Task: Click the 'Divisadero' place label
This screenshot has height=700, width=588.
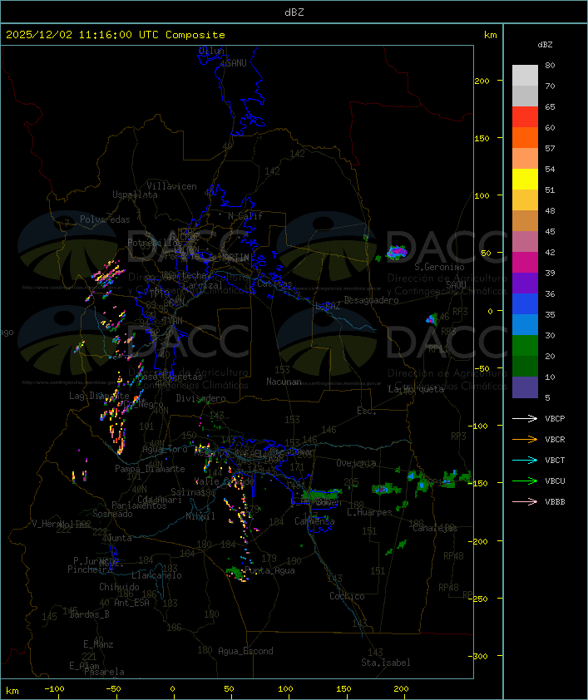Action: coord(201,398)
